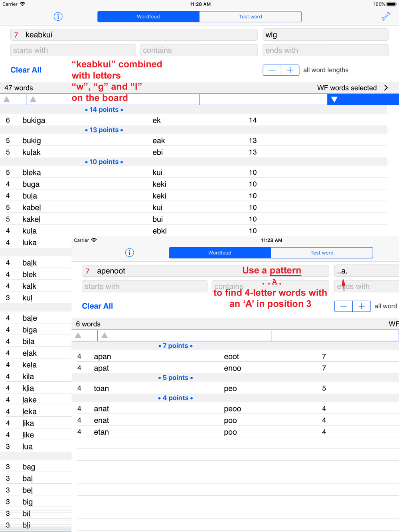The width and height of the screenshot is (399, 532).
Task: Select the word bukiga
Action: (x=34, y=120)
